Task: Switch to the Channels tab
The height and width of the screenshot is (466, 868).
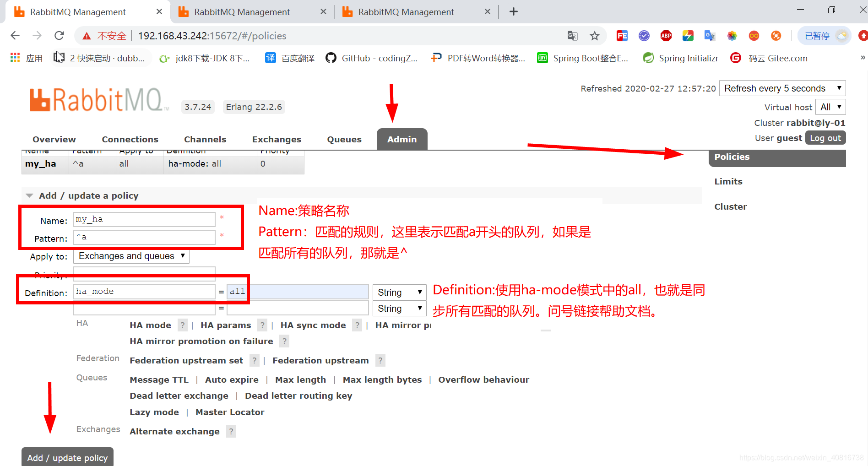Action: tap(205, 139)
